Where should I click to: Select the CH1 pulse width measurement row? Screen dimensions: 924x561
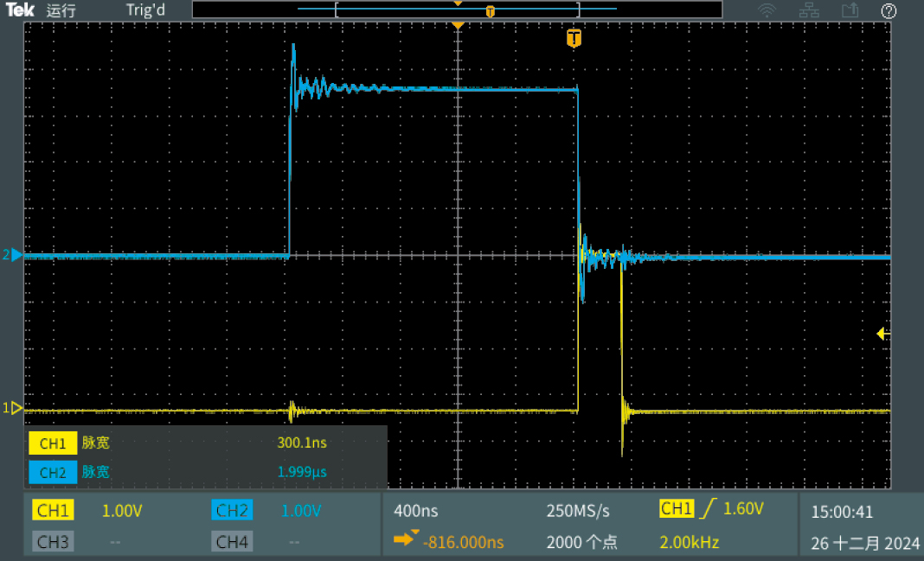coord(205,443)
